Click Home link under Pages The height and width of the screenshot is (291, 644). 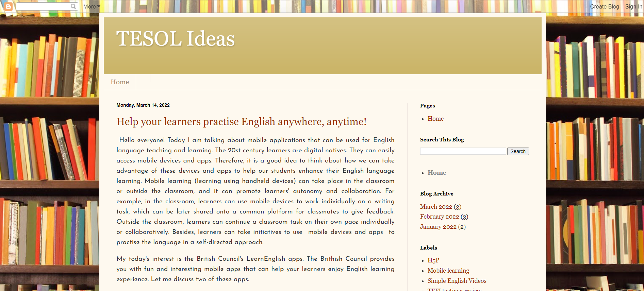(435, 119)
